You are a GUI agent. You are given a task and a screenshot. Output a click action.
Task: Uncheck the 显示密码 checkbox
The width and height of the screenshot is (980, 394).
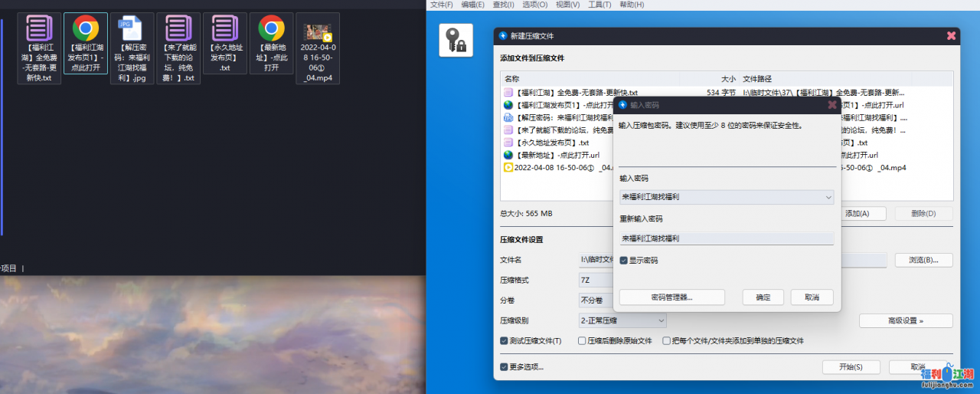point(624,261)
